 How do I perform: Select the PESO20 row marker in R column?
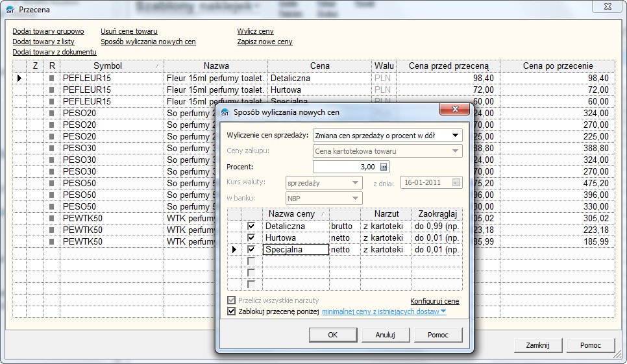[x=52, y=113]
